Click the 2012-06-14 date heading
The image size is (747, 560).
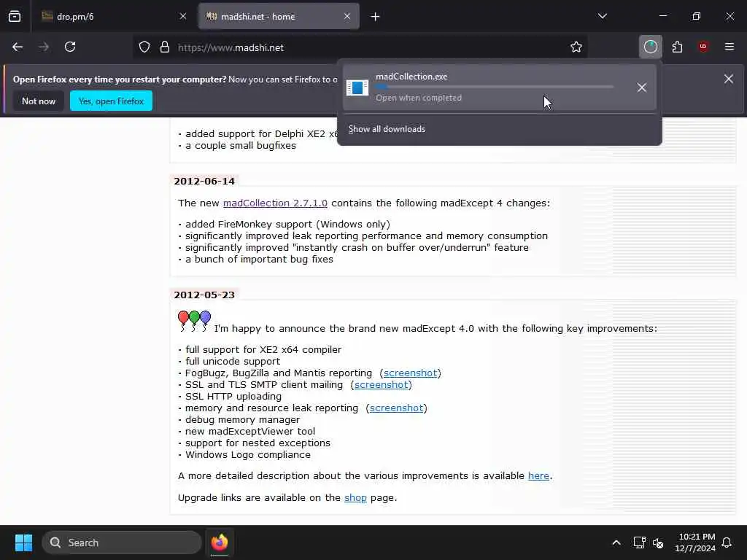click(x=204, y=182)
